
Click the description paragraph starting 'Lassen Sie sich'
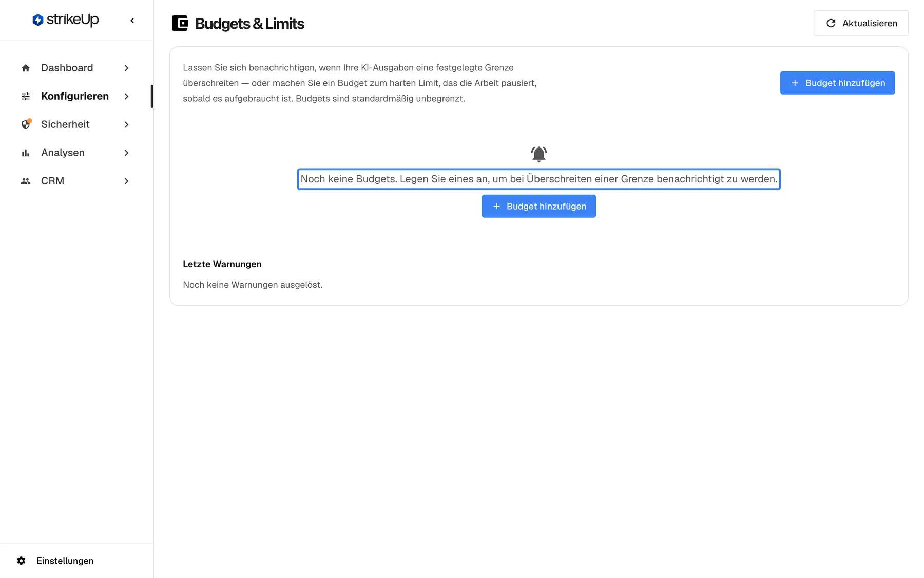(x=360, y=83)
